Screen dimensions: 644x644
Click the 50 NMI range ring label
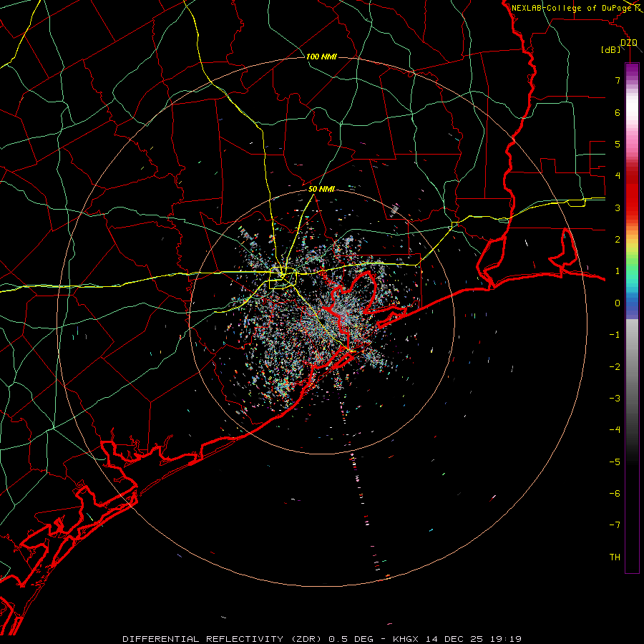pyautogui.click(x=321, y=189)
